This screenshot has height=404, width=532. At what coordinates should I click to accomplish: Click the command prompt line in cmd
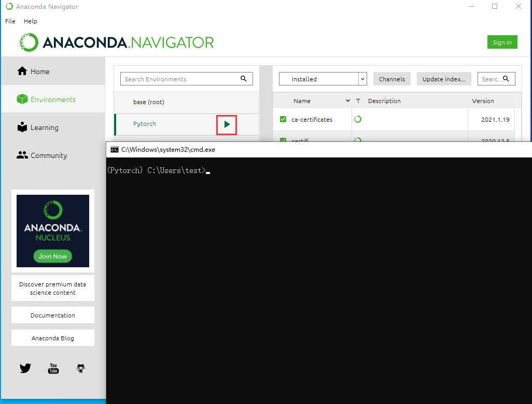click(x=159, y=170)
